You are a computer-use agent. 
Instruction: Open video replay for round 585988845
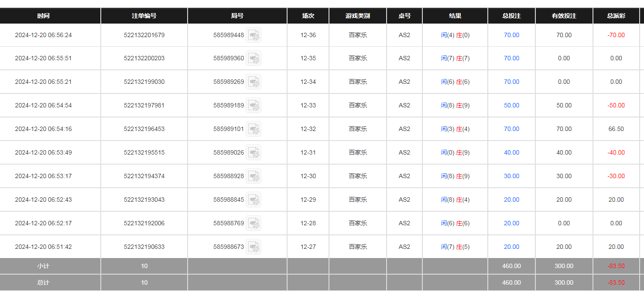(x=253, y=200)
